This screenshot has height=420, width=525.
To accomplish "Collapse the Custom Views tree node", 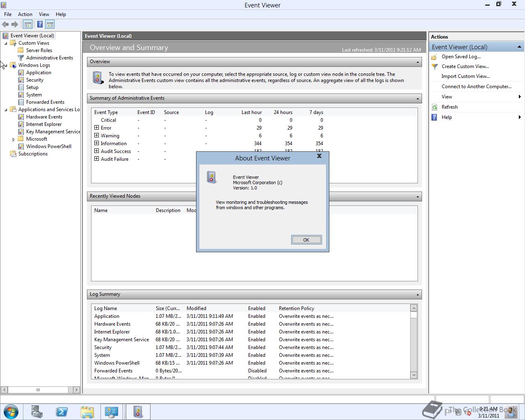I will (x=6, y=43).
